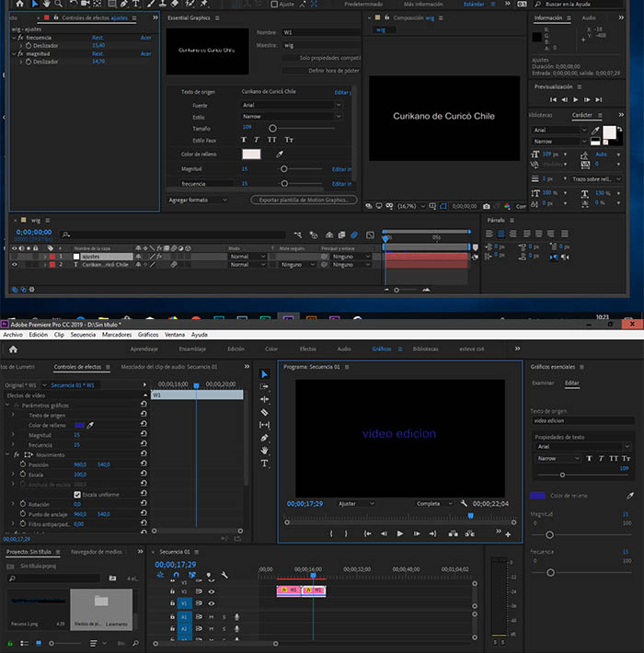The width and height of the screenshot is (644, 653).
Task: Select the After Effects Puppet Pin tool
Action: 204,4
